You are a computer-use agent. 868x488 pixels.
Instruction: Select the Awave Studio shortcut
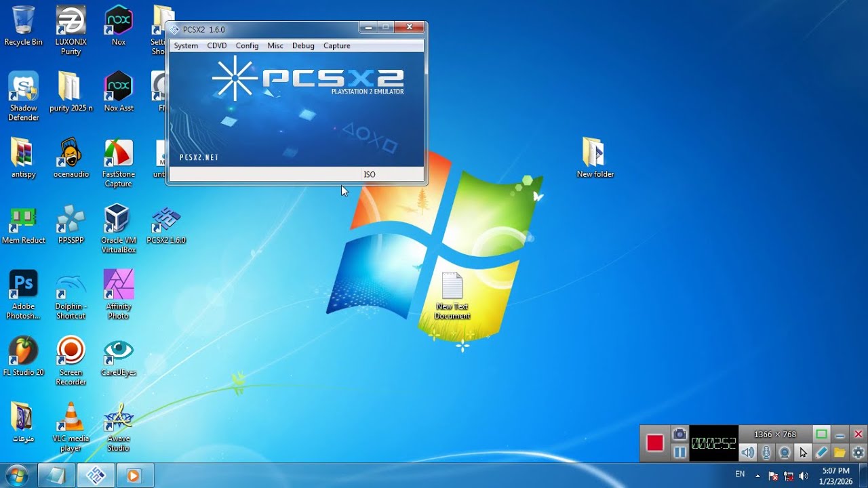click(119, 427)
